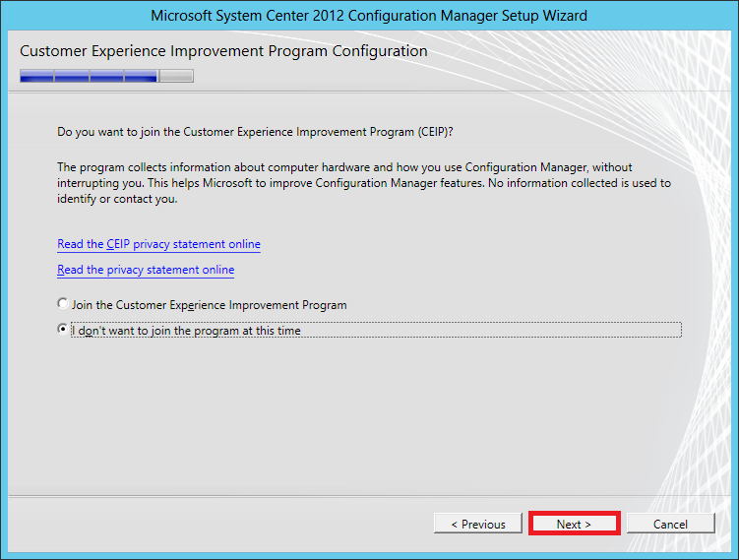Click the Setup Wizard window title bar
The image size is (739, 560).
click(x=369, y=16)
